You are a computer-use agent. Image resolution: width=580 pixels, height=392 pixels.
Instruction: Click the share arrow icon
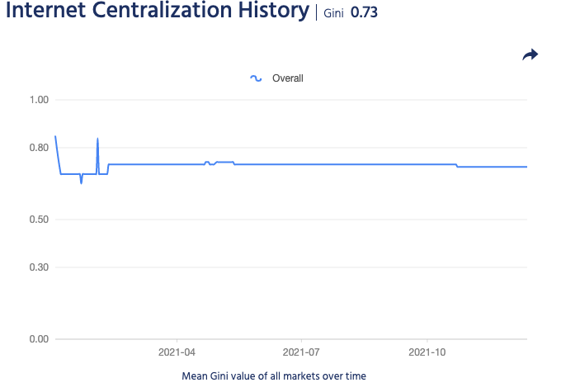[530, 54]
